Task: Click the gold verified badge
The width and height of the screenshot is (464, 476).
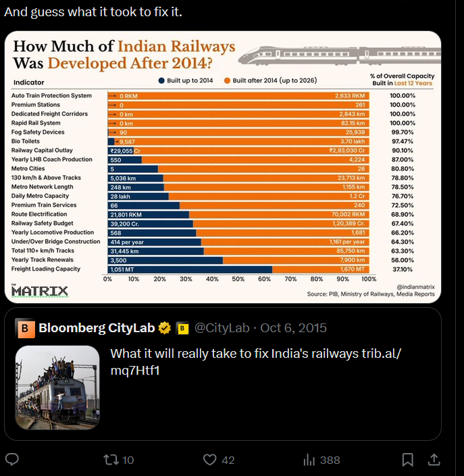Action: click(x=165, y=328)
